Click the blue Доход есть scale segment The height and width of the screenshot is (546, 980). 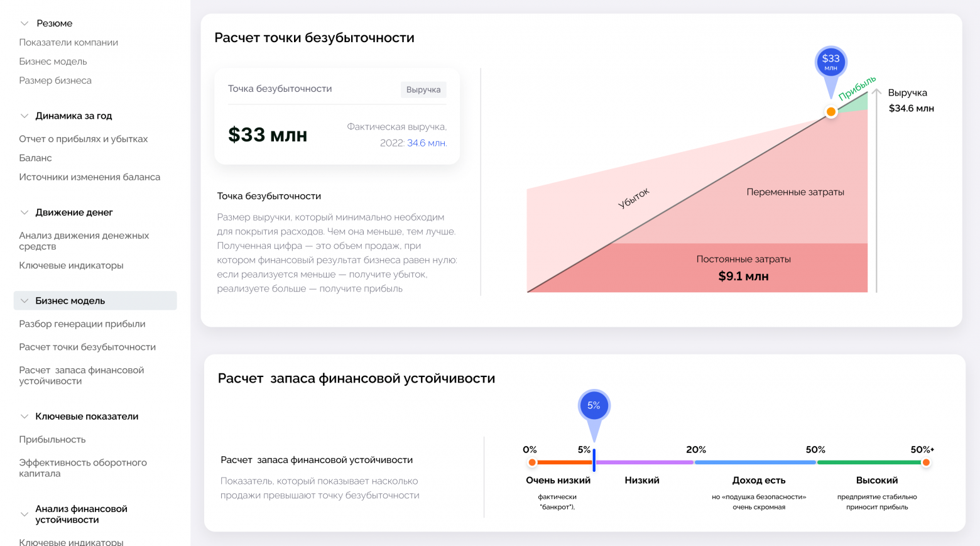pyautogui.click(x=755, y=462)
